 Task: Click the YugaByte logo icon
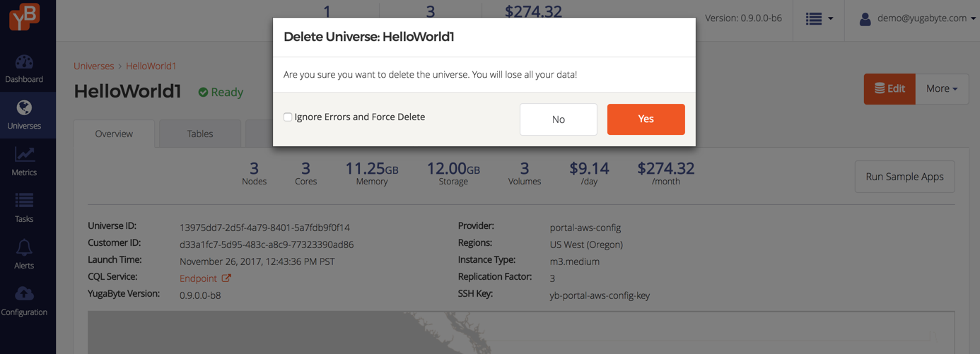tap(24, 17)
